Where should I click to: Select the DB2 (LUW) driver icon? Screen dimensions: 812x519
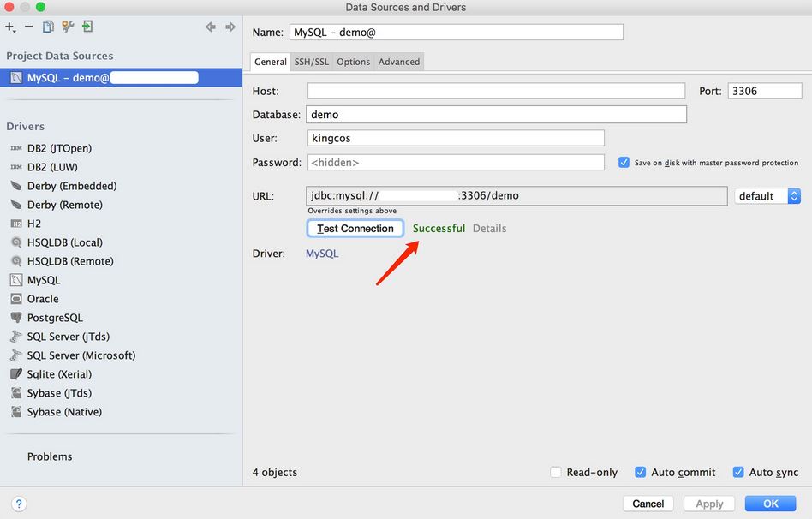point(16,167)
